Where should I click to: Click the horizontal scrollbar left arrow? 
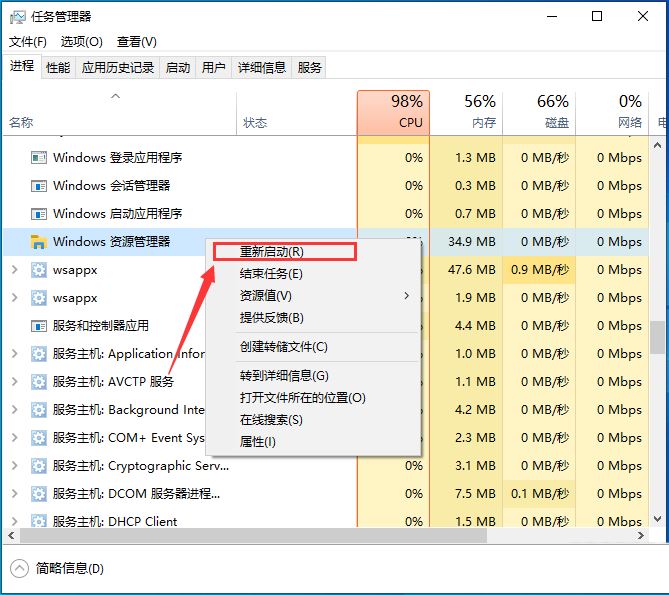[x=12, y=535]
